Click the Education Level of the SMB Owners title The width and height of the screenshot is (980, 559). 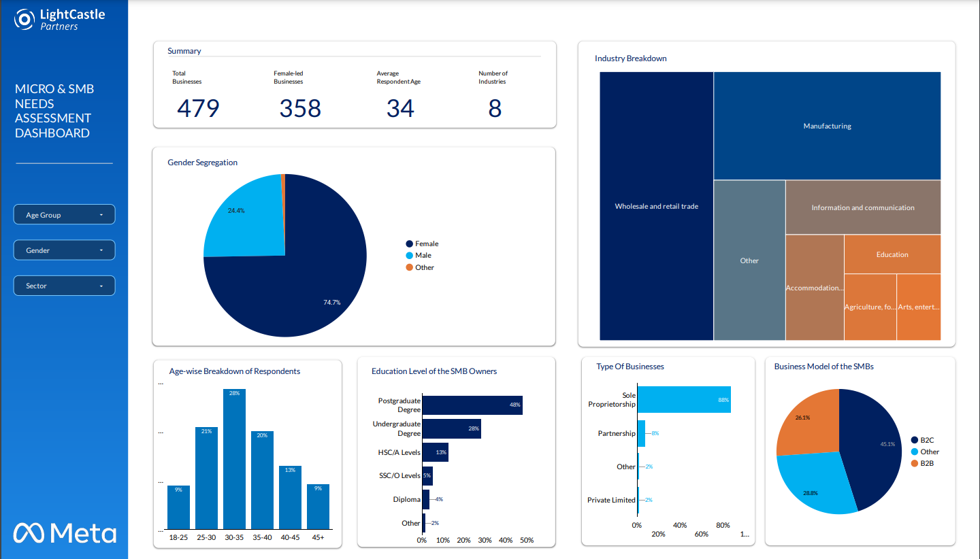click(x=434, y=371)
